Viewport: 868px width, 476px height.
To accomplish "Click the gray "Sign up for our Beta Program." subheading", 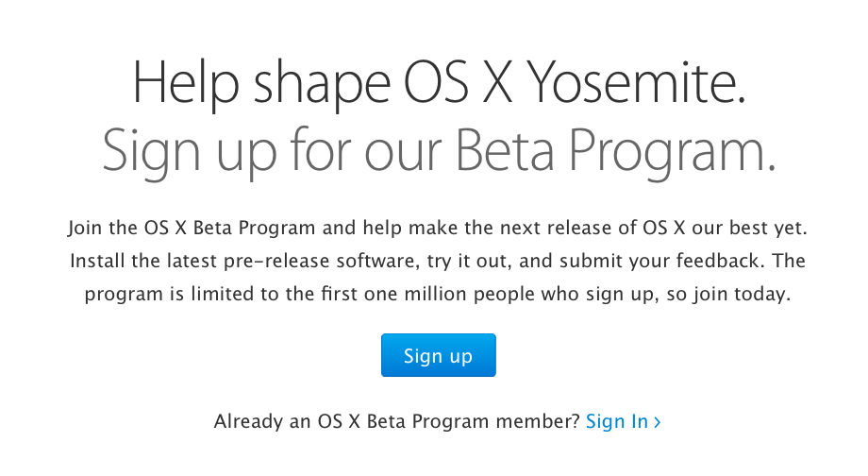I will (439, 151).
